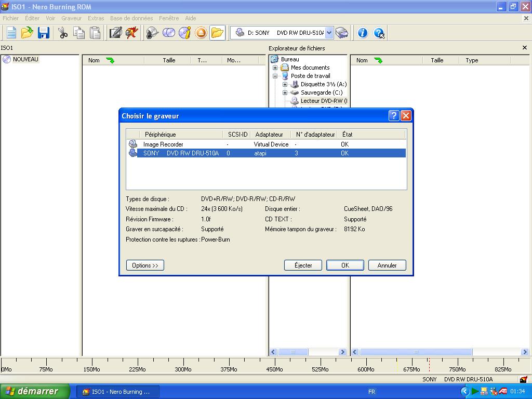This screenshot has height=399, width=532.
Task: Click the folder tree horizontal scrollbar thumb
Action: click(293, 352)
